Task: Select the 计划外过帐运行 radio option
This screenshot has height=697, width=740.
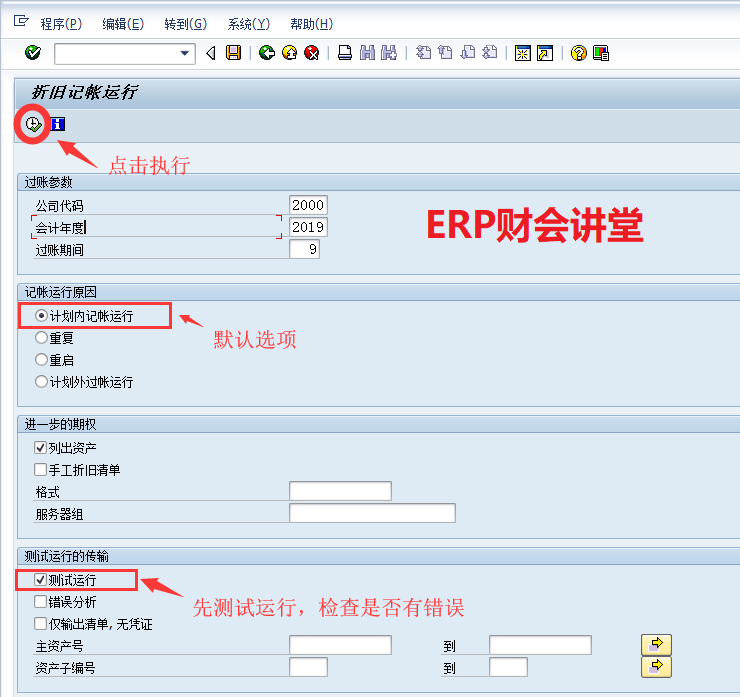Action: click(41, 382)
